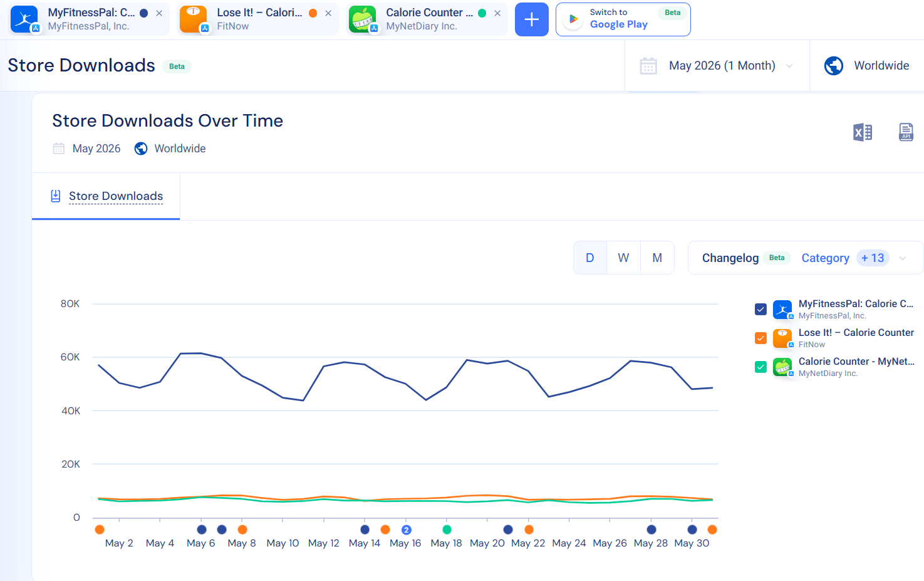Open the orange changelog marker at May 8
This screenshot has width=924, height=581.
click(242, 530)
